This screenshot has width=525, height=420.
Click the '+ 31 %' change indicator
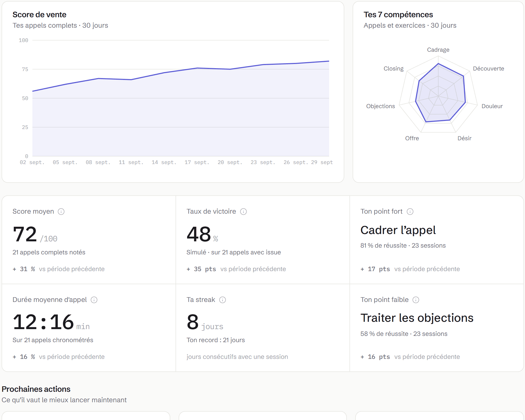pos(24,269)
